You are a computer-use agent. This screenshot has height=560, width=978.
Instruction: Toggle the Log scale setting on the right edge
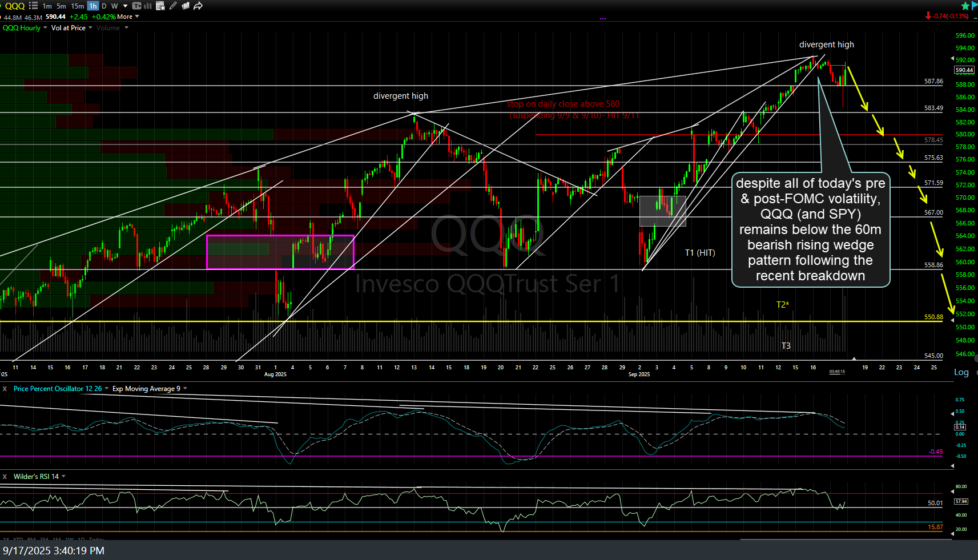tap(961, 372)
